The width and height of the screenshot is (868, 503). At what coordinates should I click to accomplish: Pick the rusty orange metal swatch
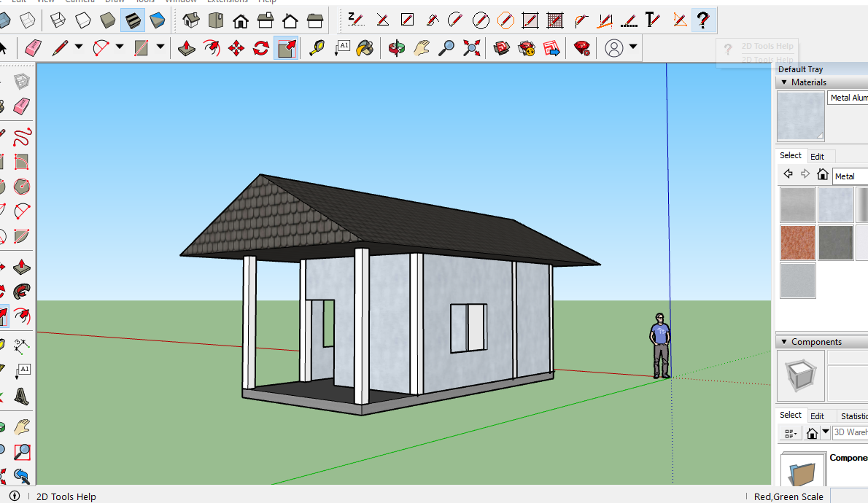[x=798, y=242]
